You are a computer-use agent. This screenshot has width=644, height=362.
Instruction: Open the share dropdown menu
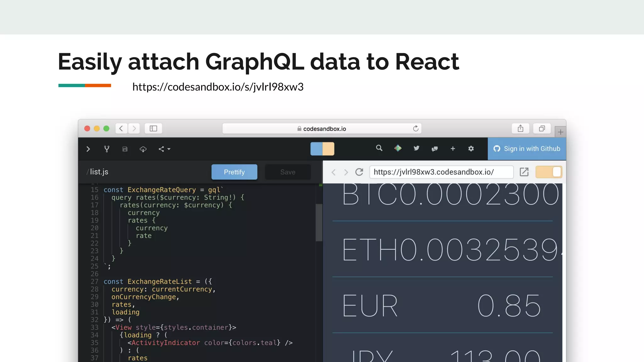(x=164, y=149)
